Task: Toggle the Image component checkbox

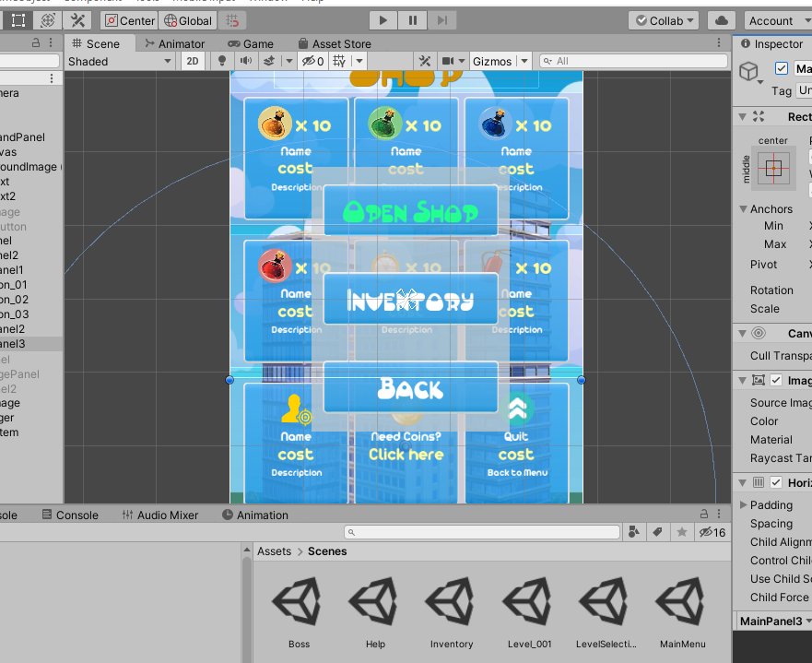Action: (x=776, y=380)
